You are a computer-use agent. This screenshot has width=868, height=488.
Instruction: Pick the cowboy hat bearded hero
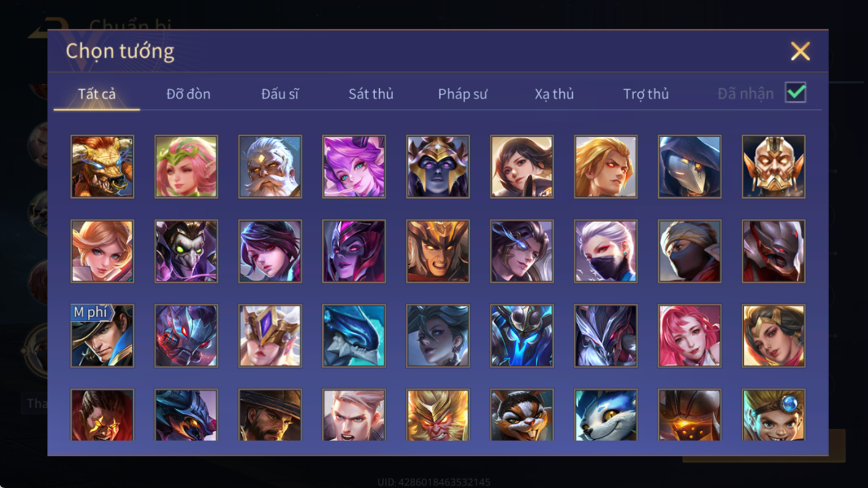pyautogui.click(x=270, y=415)
